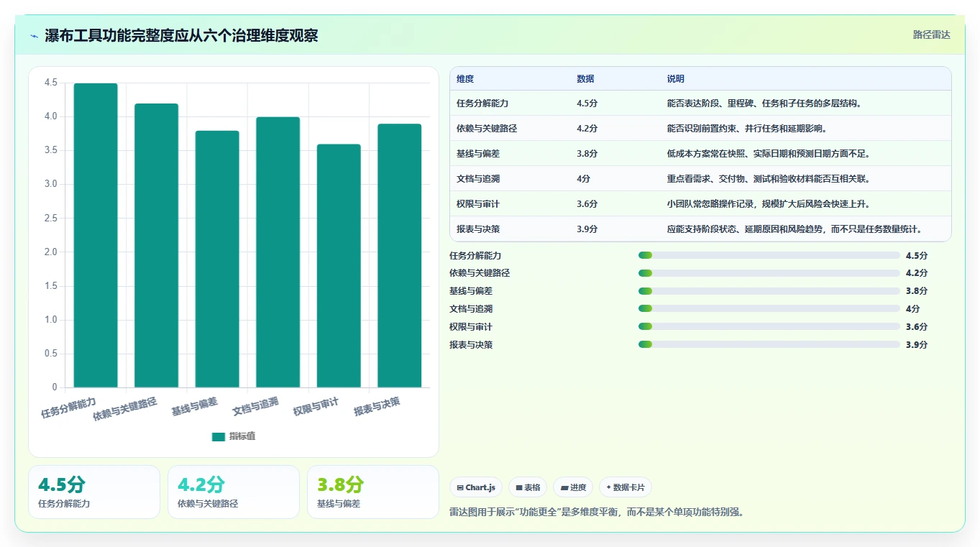The height and width of the screenshot is (547, 980).
Task: Click 权限与审计 label in progress list
Action: point(471,327)
